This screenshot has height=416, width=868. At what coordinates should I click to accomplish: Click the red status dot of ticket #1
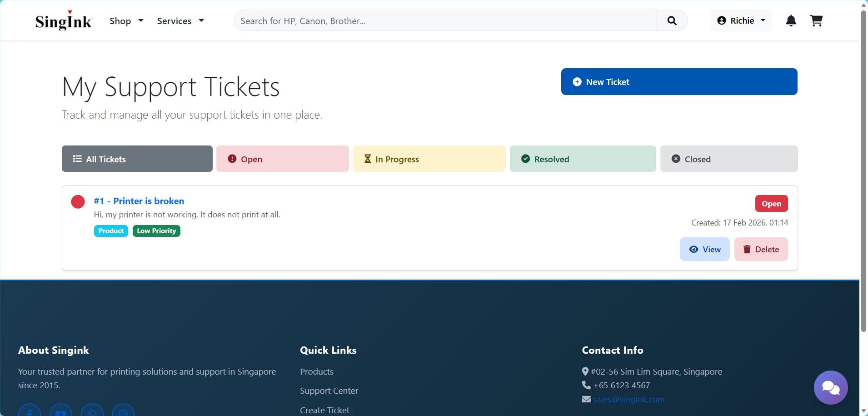(x=78, y=202)
